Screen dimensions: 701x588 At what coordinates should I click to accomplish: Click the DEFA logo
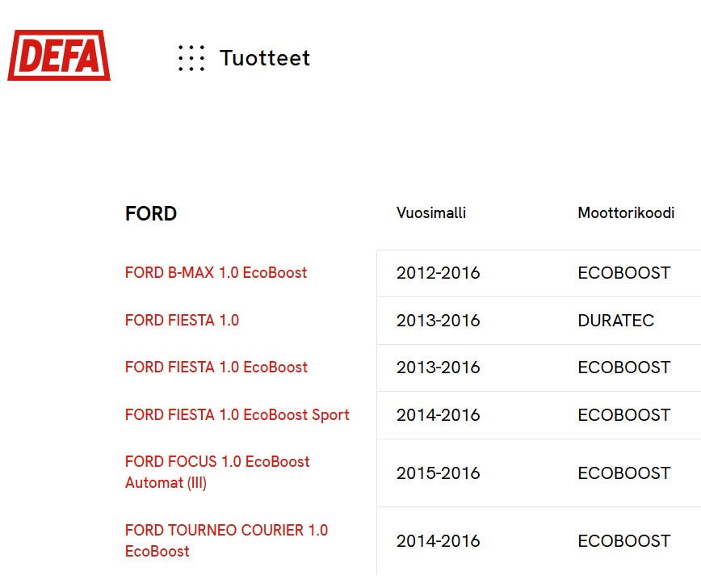(59, 56)
